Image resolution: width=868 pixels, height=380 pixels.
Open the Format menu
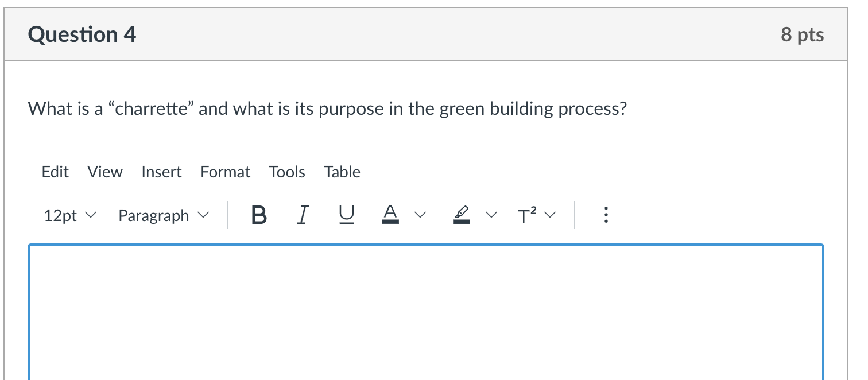click(x=225, y=172)
